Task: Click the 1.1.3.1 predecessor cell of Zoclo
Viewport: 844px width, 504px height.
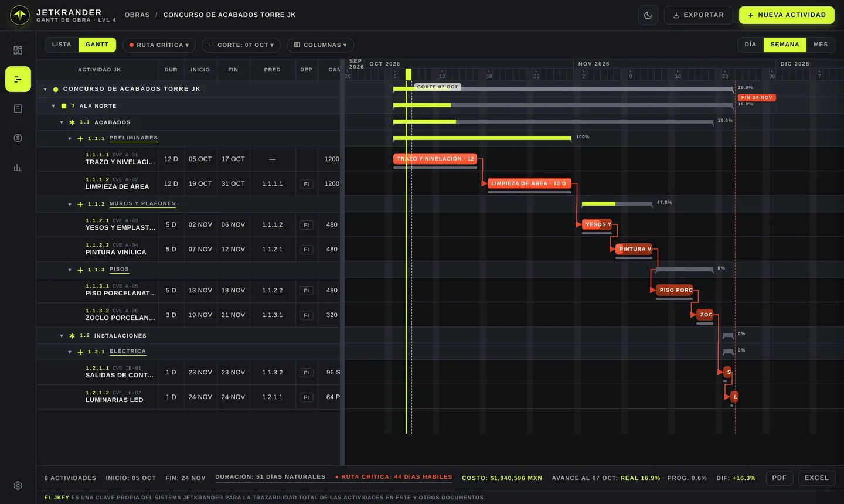Action: [x=273, y=315]
